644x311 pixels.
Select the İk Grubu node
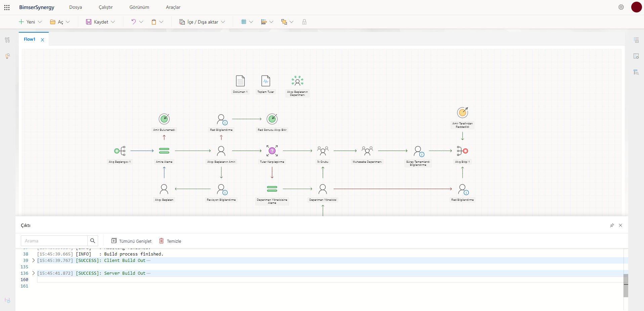(323, 151)
